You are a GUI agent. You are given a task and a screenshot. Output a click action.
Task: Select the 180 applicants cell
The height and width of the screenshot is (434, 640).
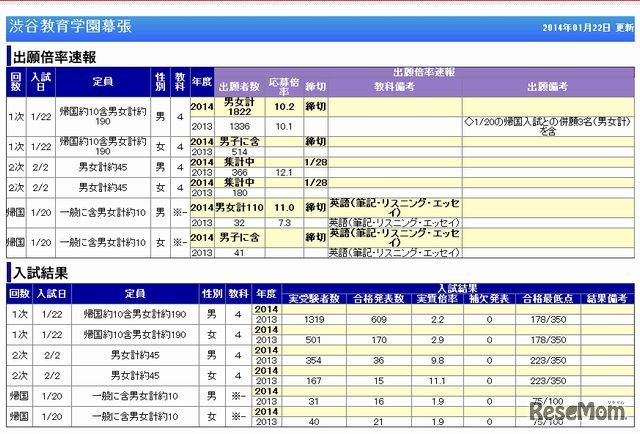[240, 193]
